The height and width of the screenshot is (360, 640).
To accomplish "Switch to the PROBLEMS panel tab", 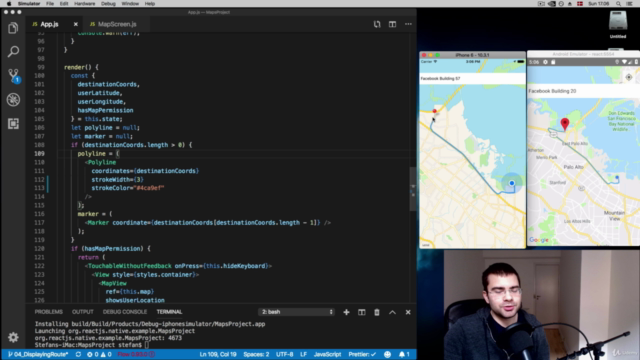I will (x=49, y=312).
